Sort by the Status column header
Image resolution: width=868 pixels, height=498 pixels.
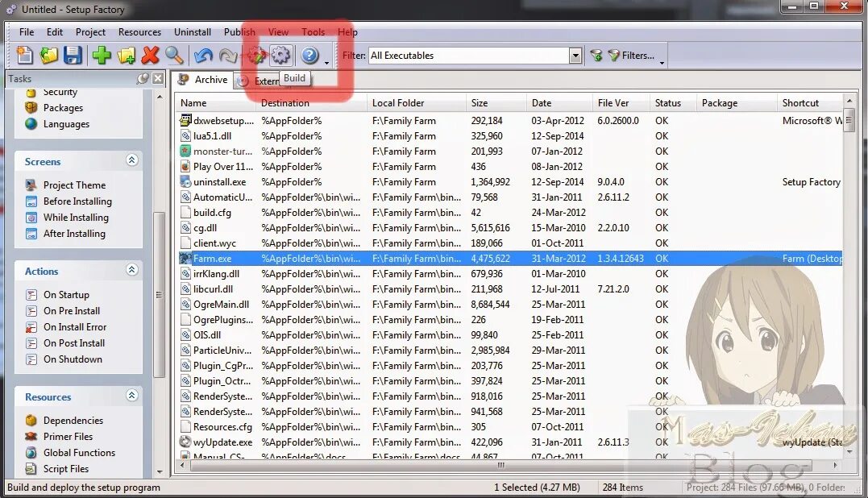point(673,103)
